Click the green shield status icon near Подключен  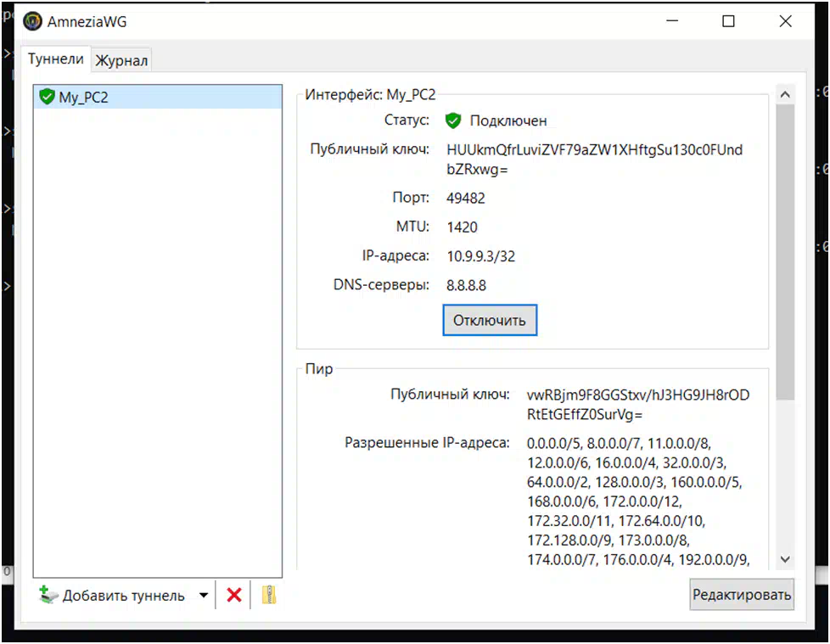(x=453, y=120)
